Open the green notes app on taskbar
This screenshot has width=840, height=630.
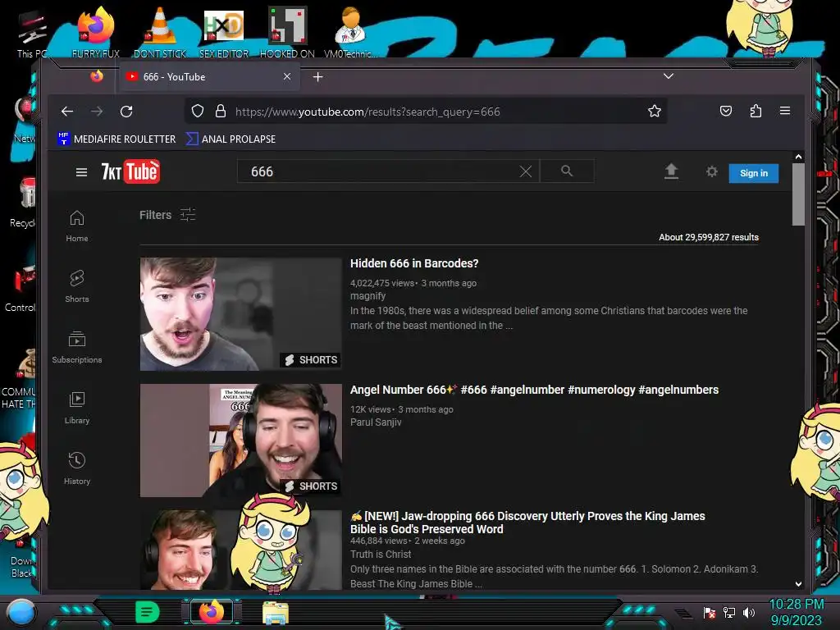147,612
